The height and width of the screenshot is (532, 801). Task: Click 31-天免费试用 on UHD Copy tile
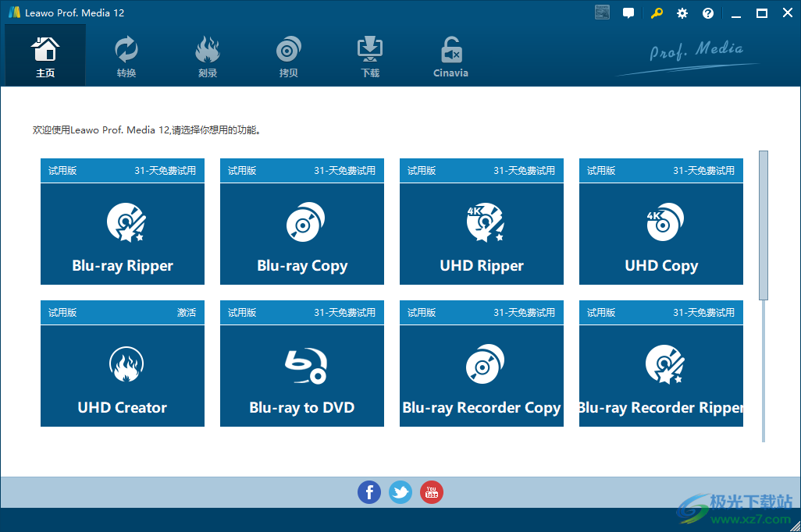tap(703, 171)
